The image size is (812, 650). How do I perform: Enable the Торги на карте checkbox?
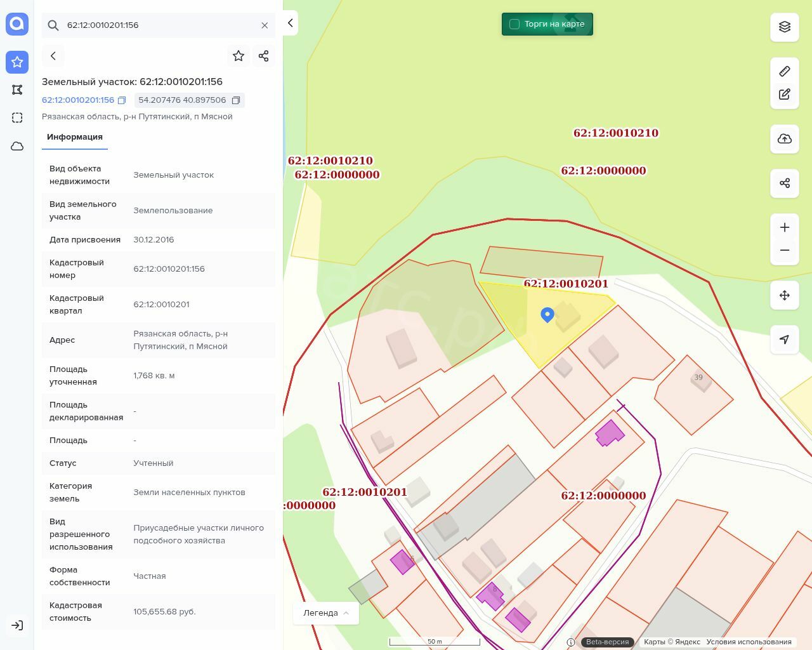(514, 24)
